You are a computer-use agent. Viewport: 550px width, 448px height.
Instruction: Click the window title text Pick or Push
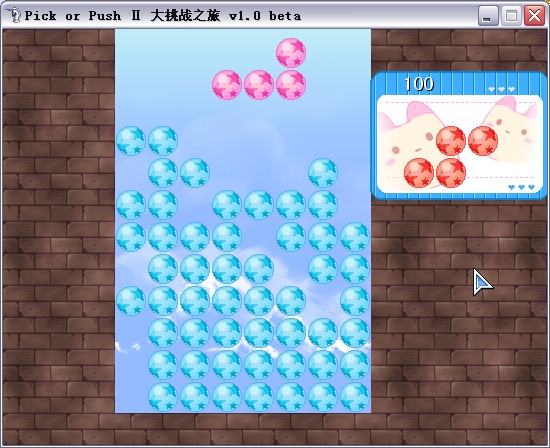[73, 16]
